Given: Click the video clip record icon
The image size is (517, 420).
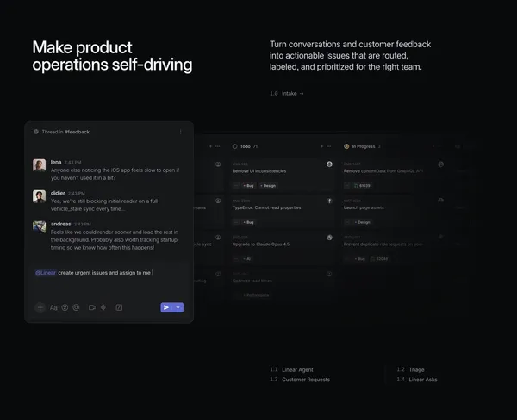Looking at the screenshot, I should (92, 307).
